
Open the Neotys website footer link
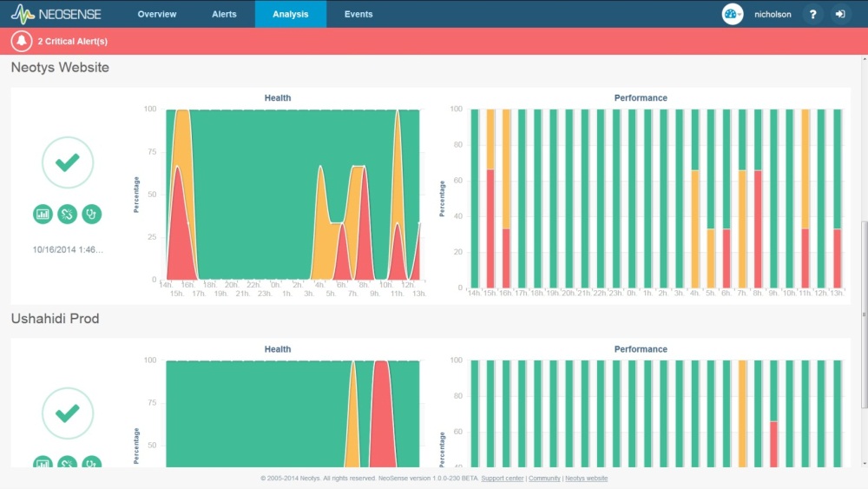click(x=586, y=479)
